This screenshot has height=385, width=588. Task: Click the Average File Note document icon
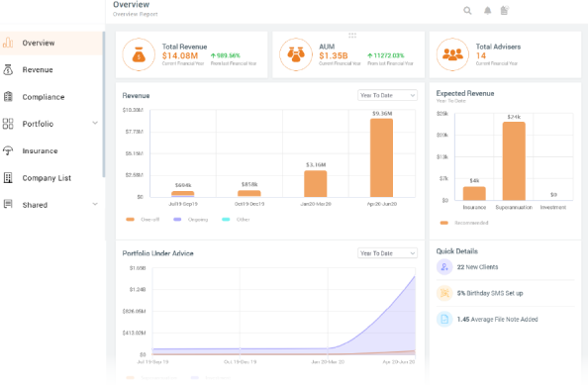coord(444,320)
